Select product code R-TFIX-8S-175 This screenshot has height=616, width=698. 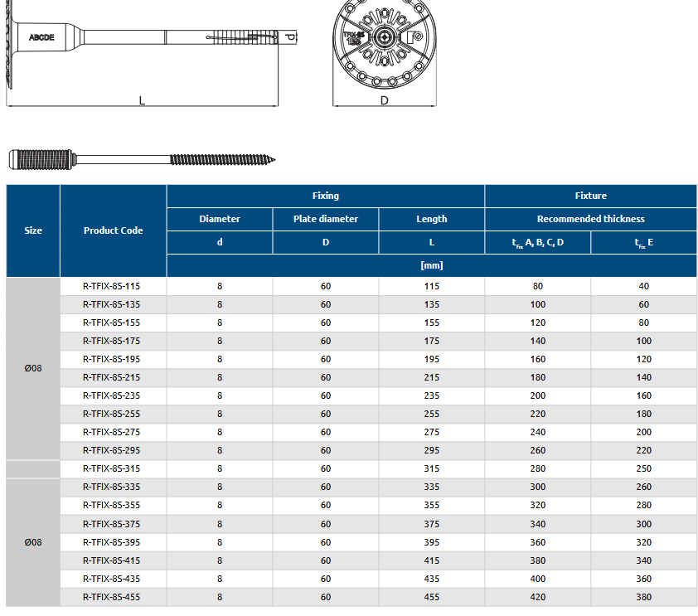[111, 341]
